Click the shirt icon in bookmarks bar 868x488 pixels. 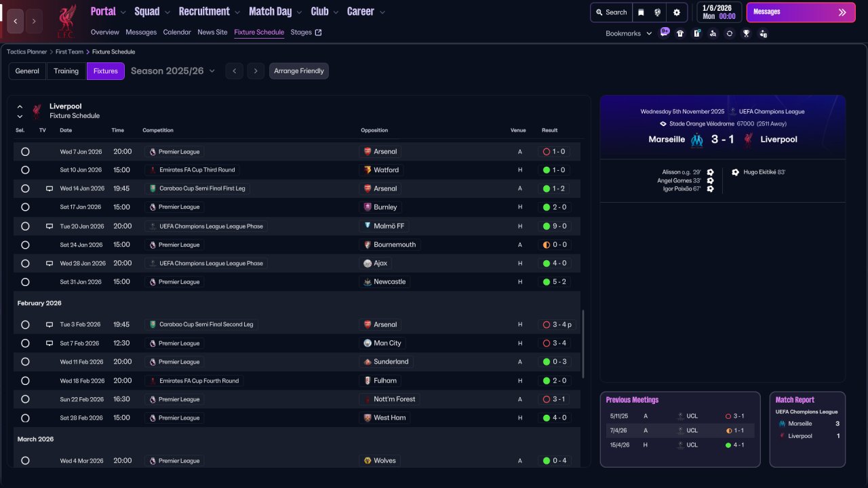[680, 33]
